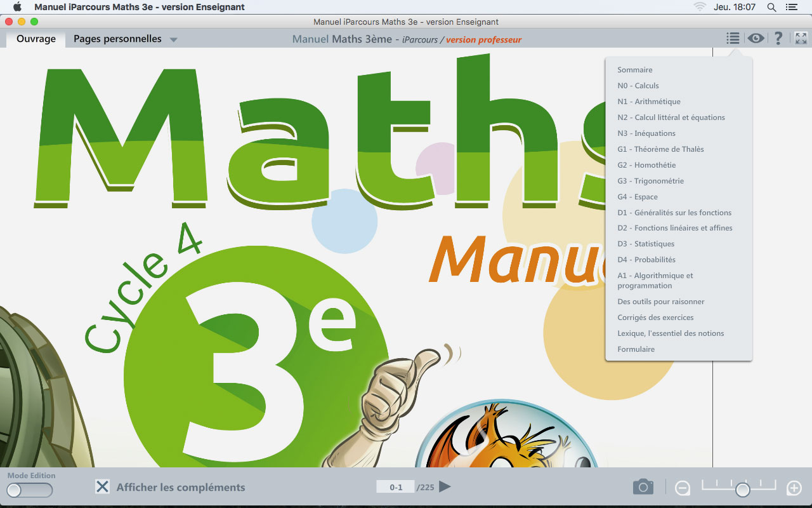Click the Wi-Fi status icon
The height and width of the screenshot is (508, 812).
[700, 7]
